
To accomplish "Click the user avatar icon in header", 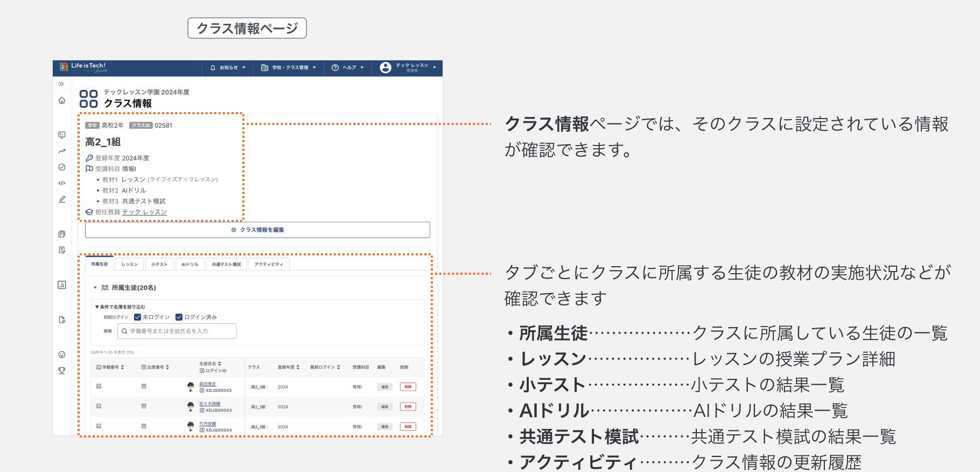I will click(x=386, y=68).
